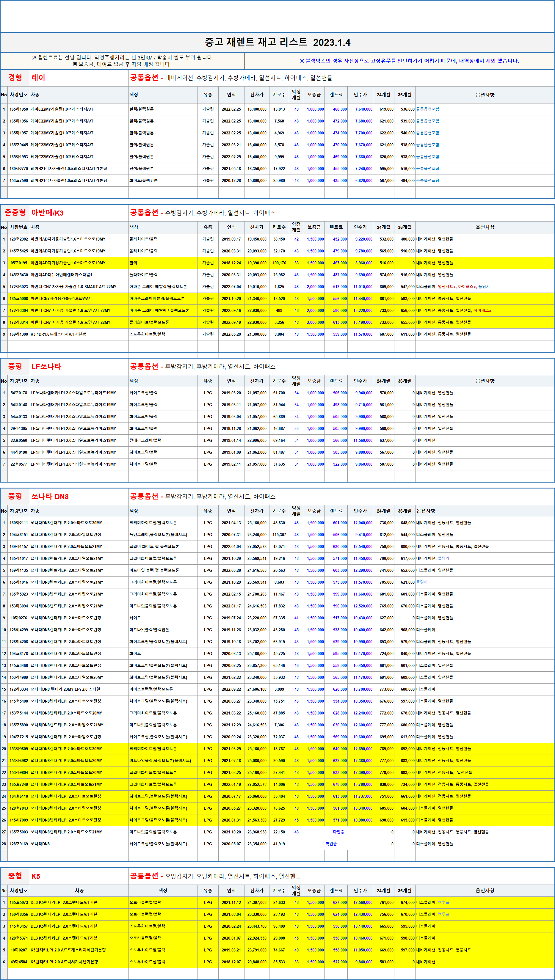Click vehicle number 10하0207
This screenshot has height=980, width=555.
19,950
